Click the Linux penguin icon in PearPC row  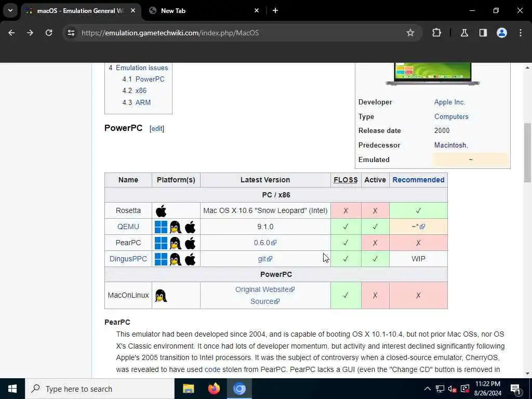(x=176, y=243)
